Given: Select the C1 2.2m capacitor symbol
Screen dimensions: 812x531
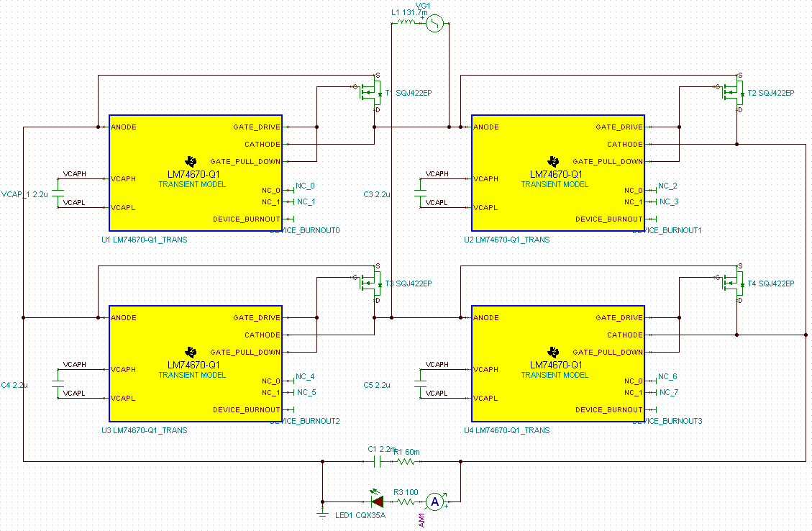Looking at the screenshot, I should click(378, 461).
